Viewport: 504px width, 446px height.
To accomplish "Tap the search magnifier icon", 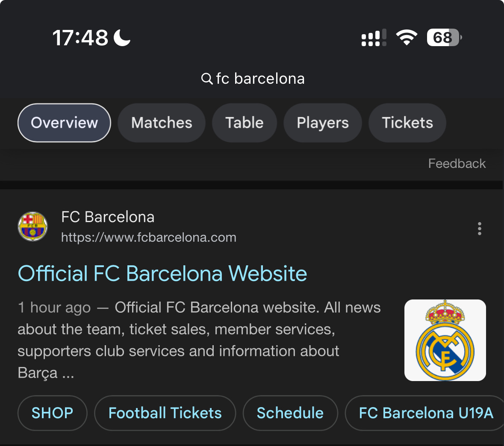I will click(x=207, y=79).
